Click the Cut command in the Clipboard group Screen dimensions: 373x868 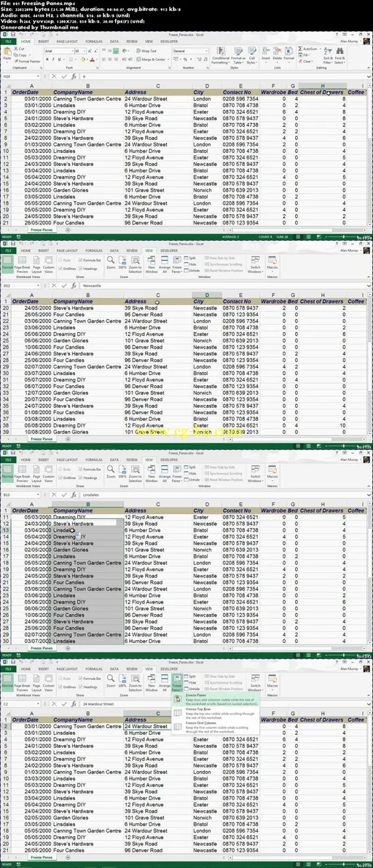click(20, 49)
